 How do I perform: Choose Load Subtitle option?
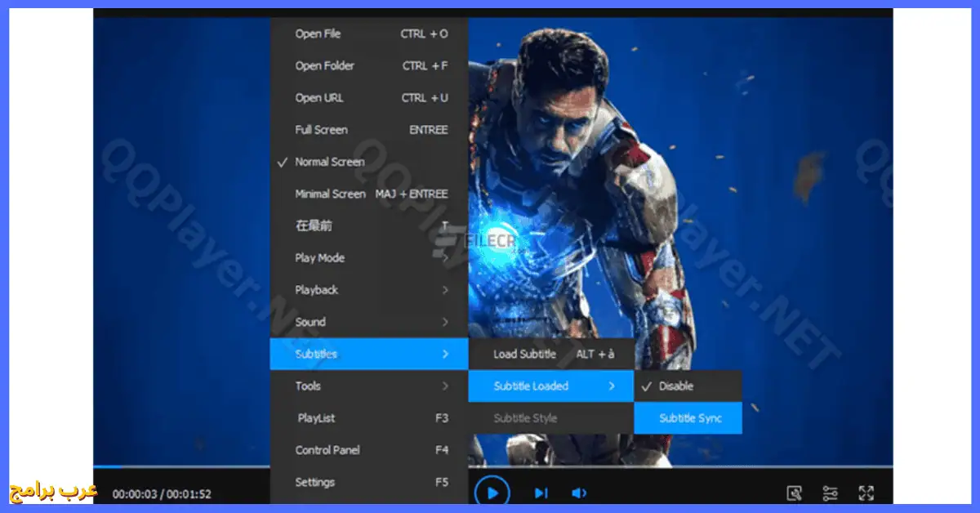551,354
